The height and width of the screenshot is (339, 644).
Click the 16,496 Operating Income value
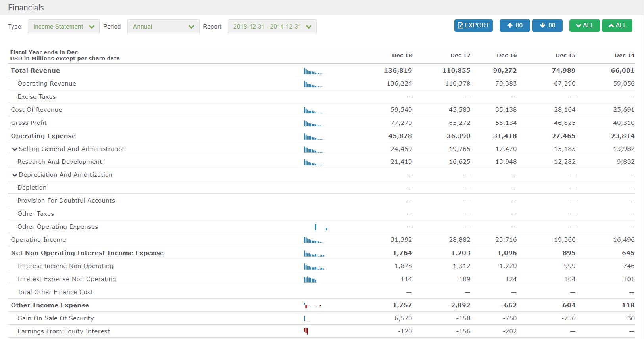(x=624, y=240)
